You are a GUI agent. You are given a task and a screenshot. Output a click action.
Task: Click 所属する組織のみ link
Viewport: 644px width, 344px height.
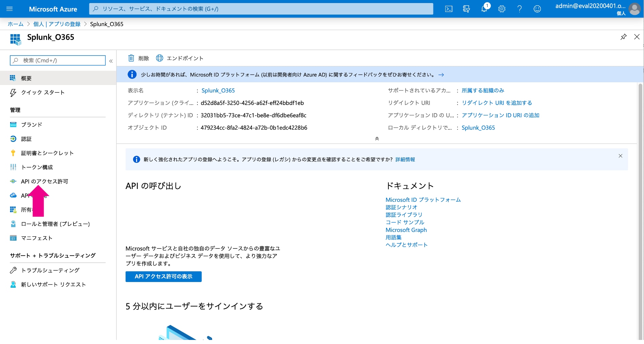pos(483,90)
